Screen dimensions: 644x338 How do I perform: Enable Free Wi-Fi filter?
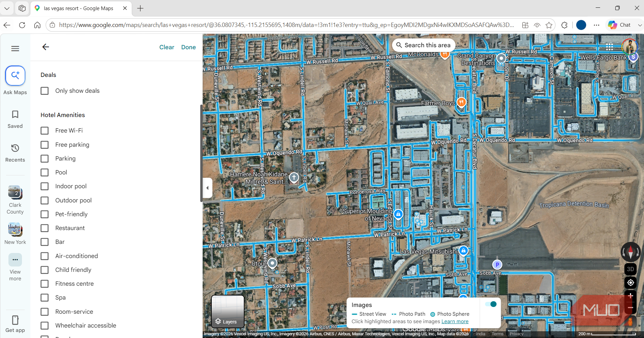[x=45, y=131]
